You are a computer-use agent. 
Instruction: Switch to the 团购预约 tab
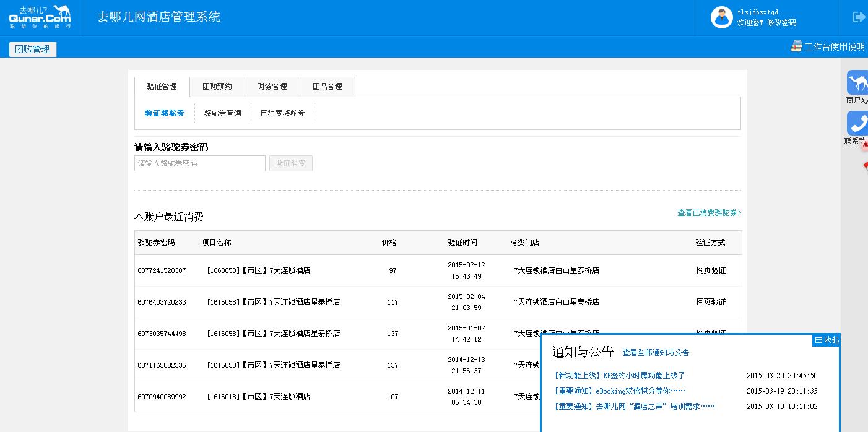pyautogui.click(x=217, y=87)
